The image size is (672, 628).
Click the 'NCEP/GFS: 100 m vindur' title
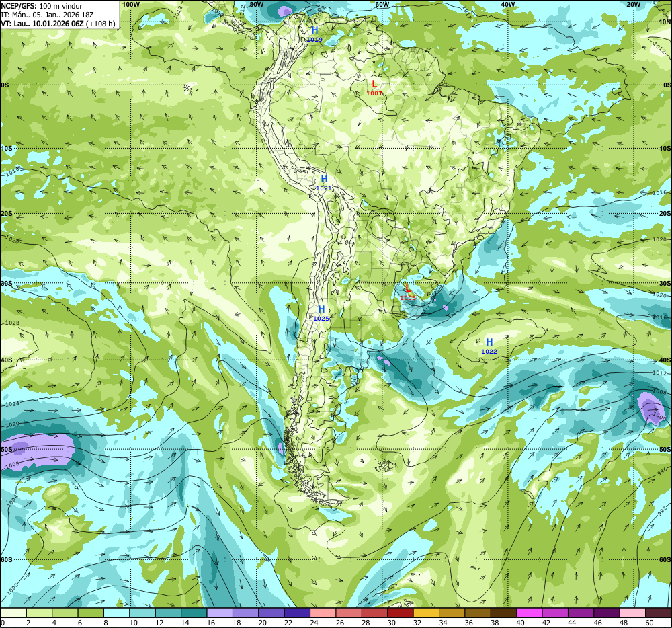[42, 6]
